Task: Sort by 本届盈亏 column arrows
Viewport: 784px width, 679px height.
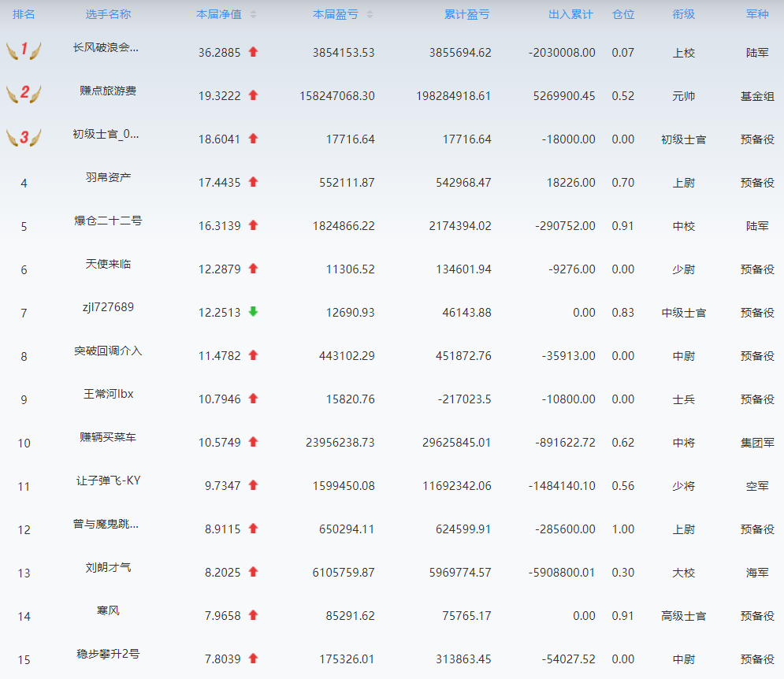Action: (x=370, y=14)
